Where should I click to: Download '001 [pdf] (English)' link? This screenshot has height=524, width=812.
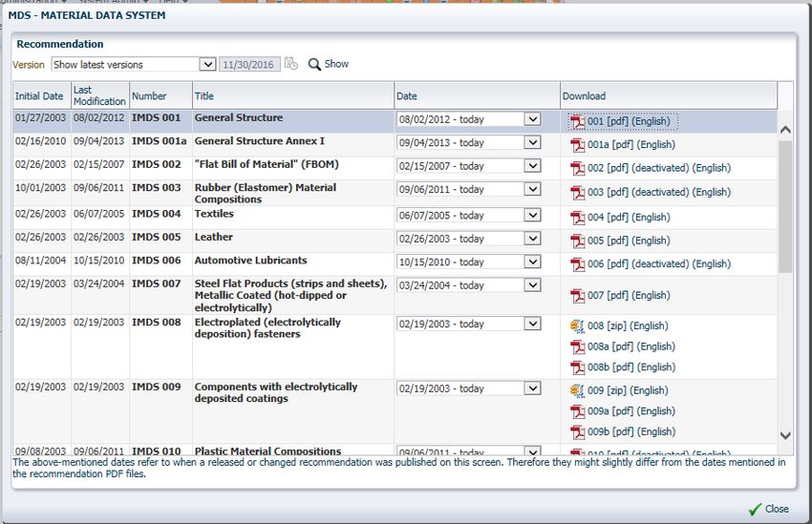coord(629,121)
